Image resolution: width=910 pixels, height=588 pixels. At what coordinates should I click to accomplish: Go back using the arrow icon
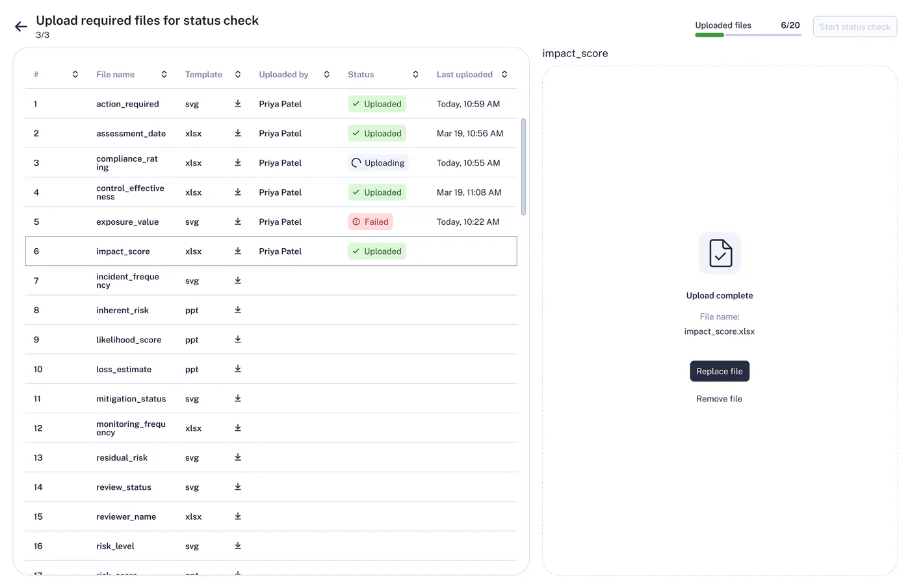click(x=21, y=27)
